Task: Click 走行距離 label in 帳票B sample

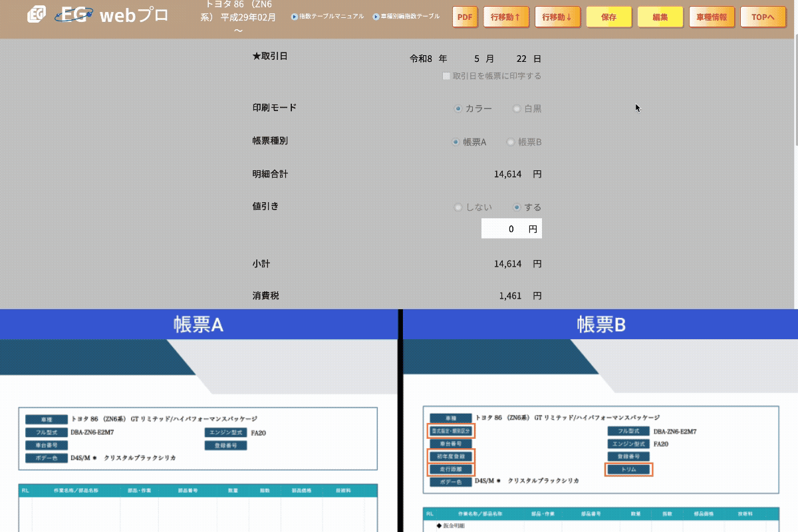Action: click(451, 469)
